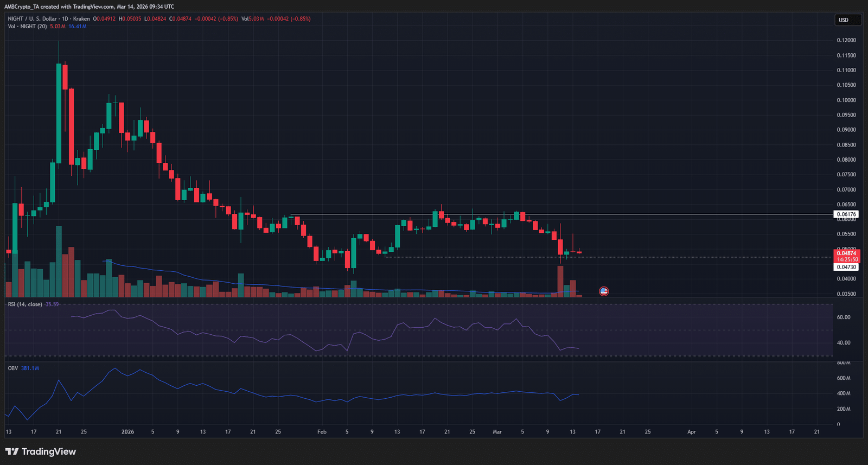Click the Feb label on time axis
Screen dimensions: 868x465
pyautogui.click(x=322, y=432)
